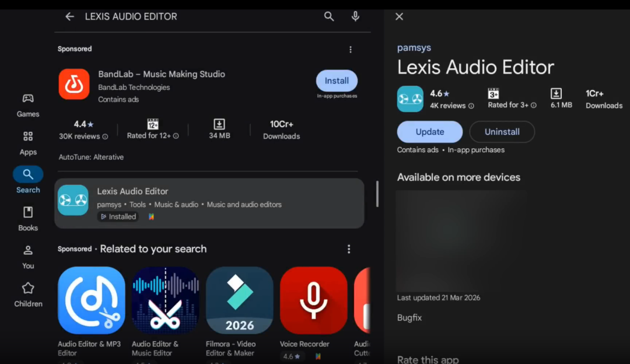Click the colorful badge next to Installed

coord(152,216)
